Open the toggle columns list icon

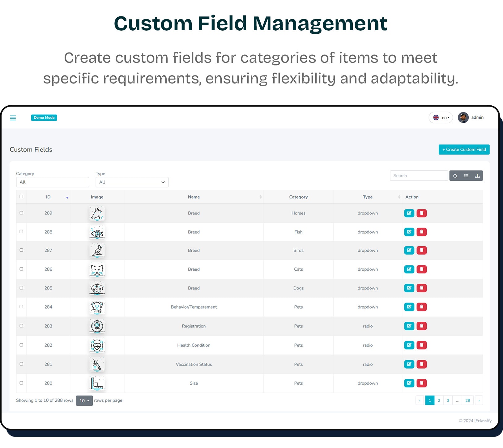coord(466,175)
